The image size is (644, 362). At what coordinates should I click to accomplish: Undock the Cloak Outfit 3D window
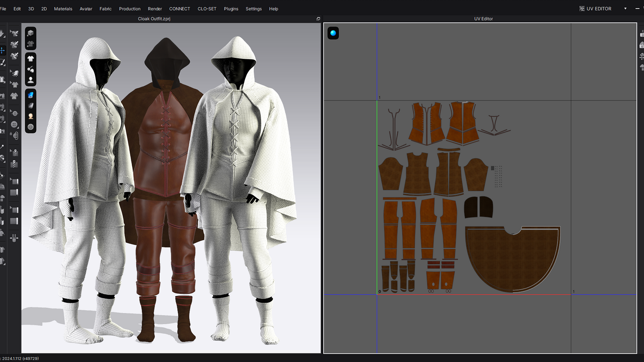[318, 19]
